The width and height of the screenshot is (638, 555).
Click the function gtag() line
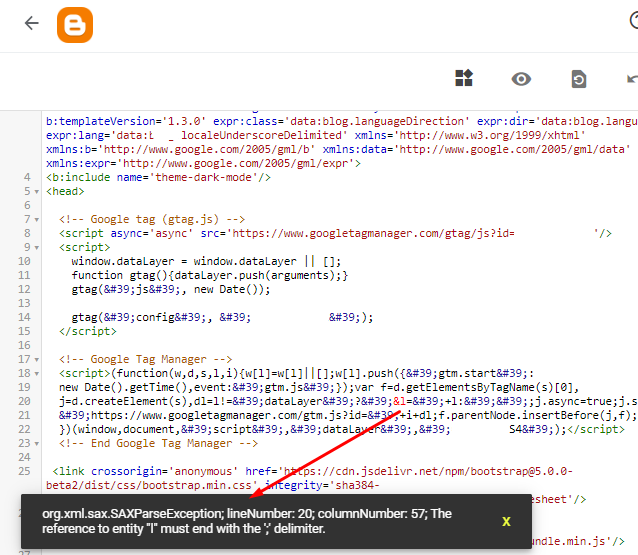click(x=210, y=275)
